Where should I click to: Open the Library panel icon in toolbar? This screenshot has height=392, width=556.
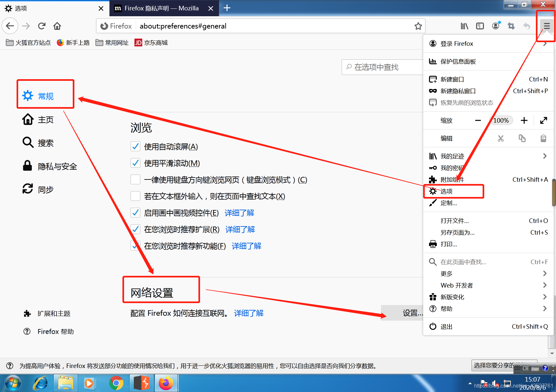click(464, 26)
